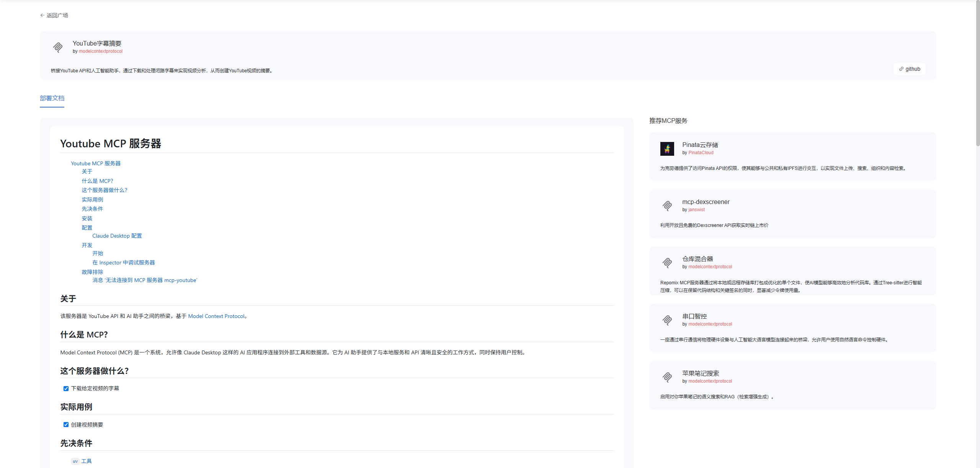
Task: Jump to 配置 section in table of contents
Action: pos(87,228)
